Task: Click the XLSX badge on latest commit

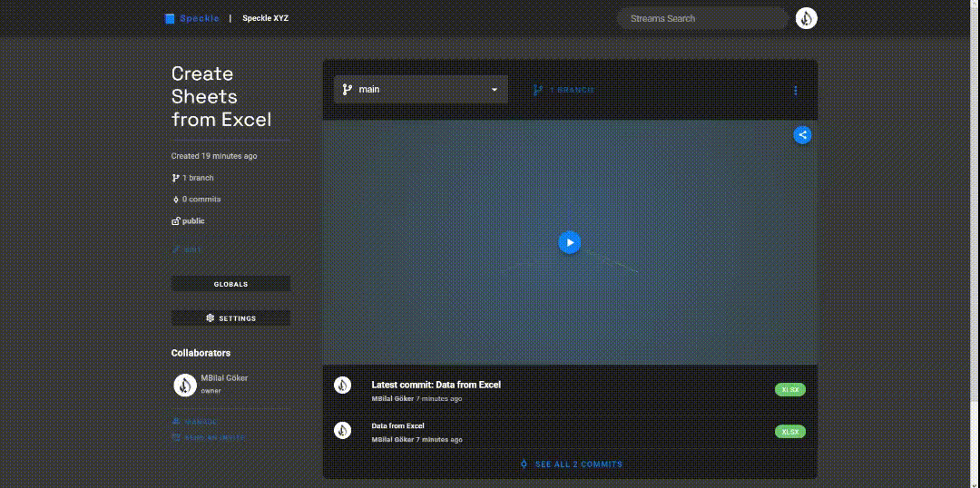Action: pos(789,390)
